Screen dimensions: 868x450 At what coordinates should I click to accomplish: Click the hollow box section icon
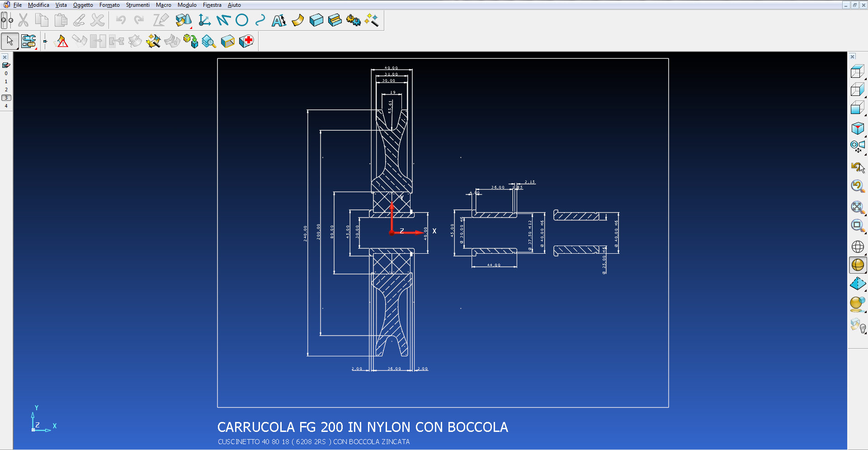228,41
